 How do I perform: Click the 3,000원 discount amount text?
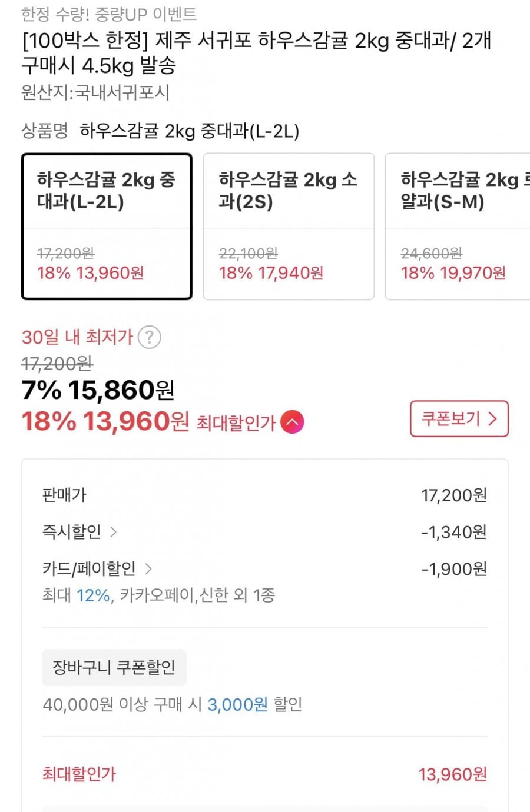[x=237, y=704]
